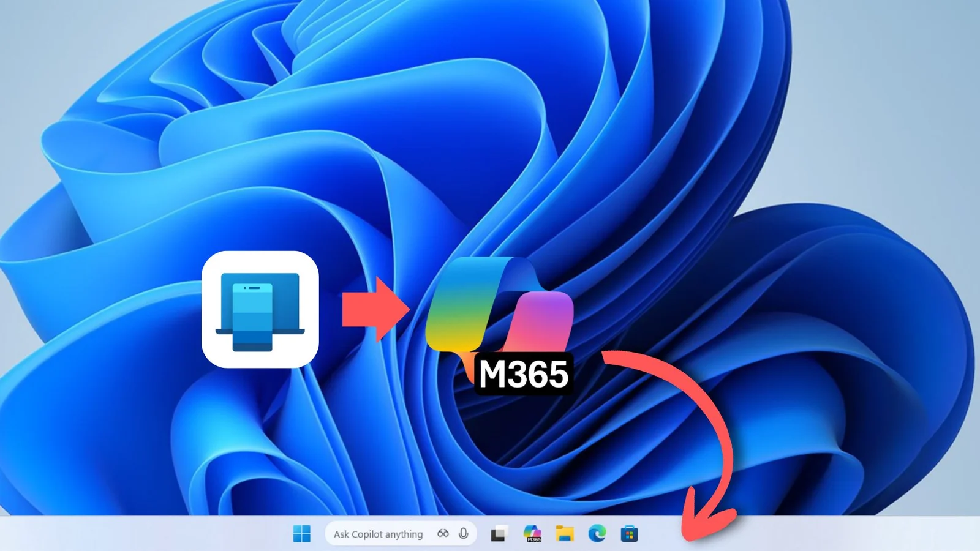Click the glasses icon in the Copilot search bar

click(x=442, y=533)
